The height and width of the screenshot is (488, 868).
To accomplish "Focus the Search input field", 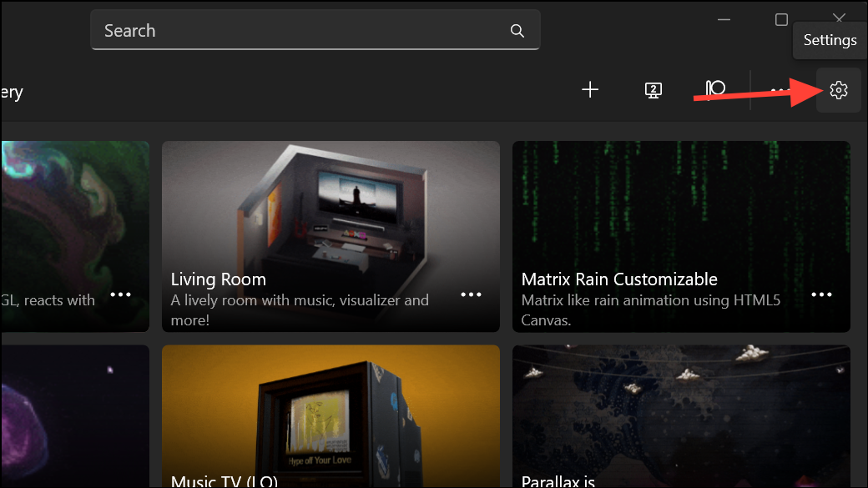I will 315,30.
